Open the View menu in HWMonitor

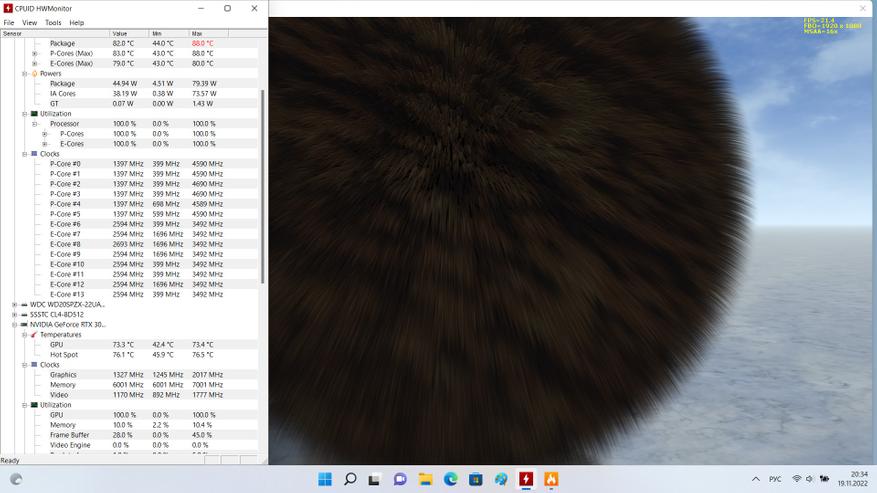[x=29, y=23]
